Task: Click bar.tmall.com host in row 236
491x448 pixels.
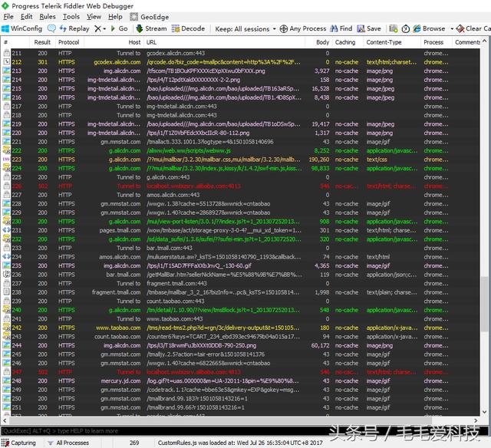Action: point(124,275)
